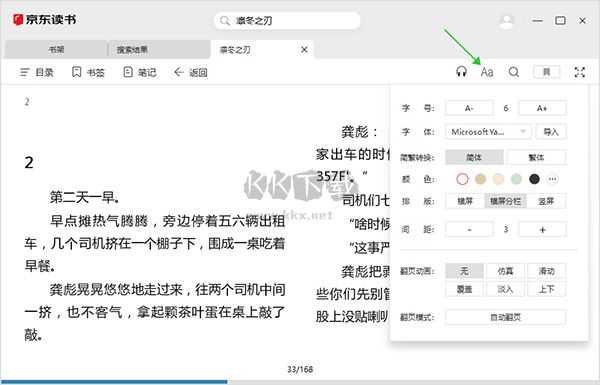Switch to the 搜索结果 tab
Viewport: 600px width, 385px height.
(159, 49)
